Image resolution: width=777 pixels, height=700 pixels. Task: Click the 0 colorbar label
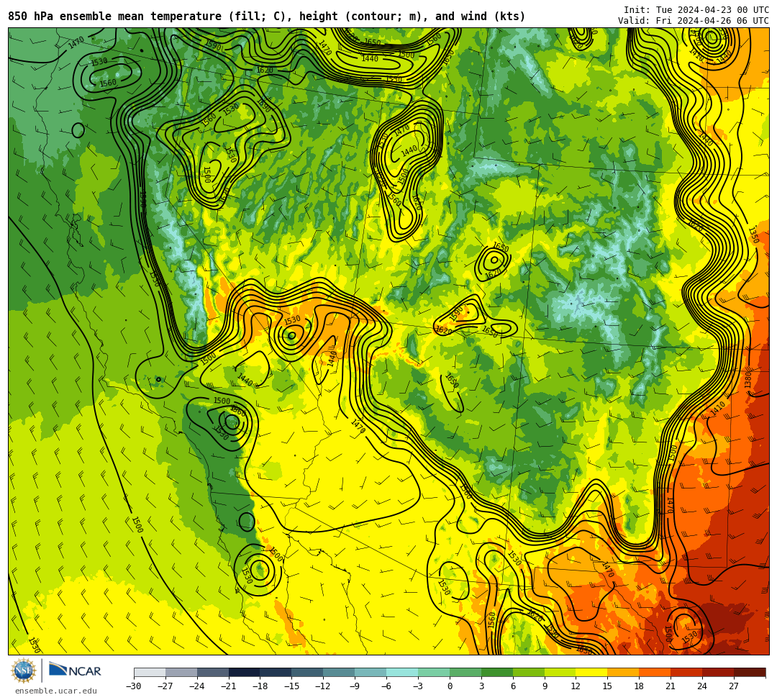450,686
